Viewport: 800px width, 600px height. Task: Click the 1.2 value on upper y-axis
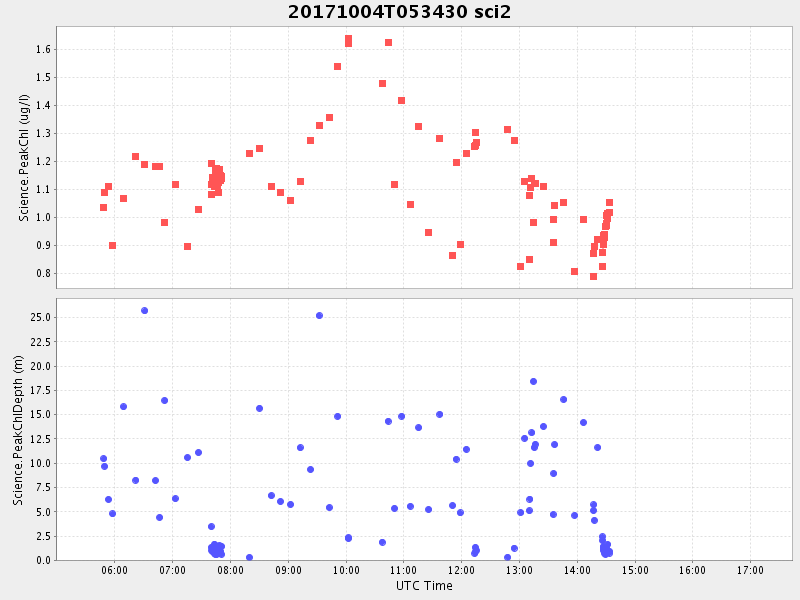[x=42, y=161]
